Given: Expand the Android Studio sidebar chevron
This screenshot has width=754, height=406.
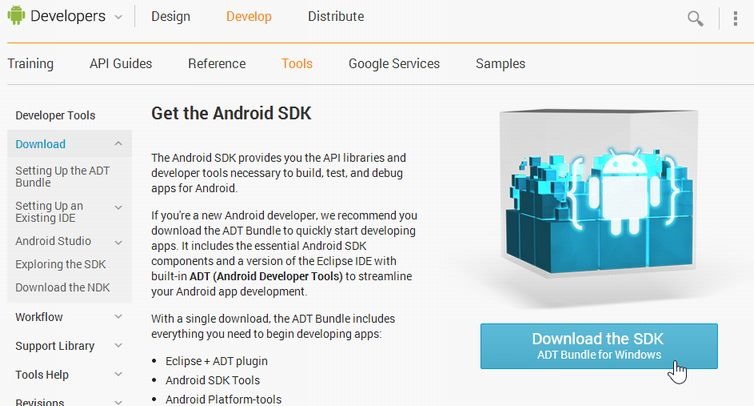Looking at the screenshot, I should click(x=118, y=242).
